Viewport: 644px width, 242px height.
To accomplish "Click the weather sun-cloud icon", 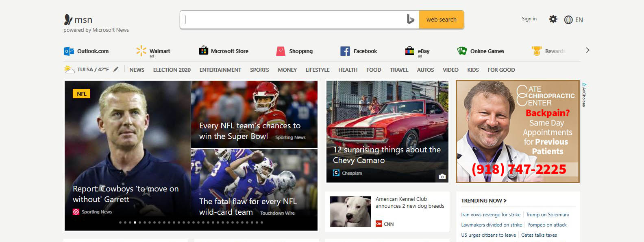I will (69, 69).
